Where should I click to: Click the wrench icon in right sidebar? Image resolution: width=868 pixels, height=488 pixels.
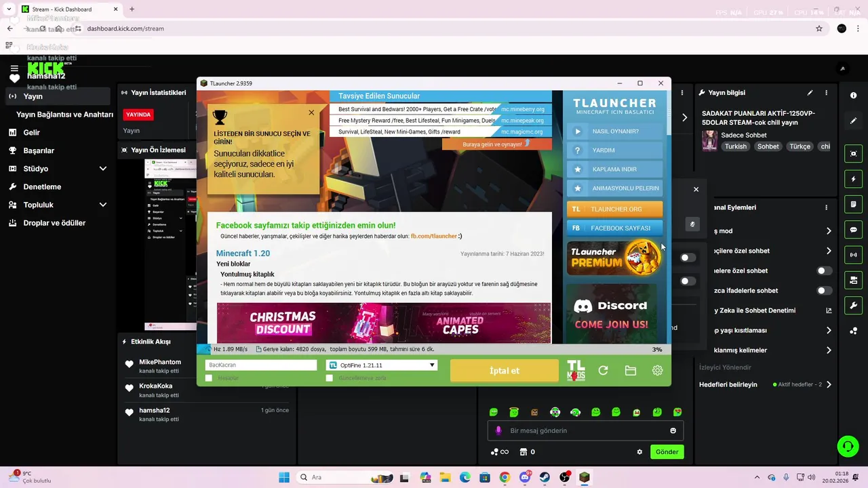click(x=854, y=305)
